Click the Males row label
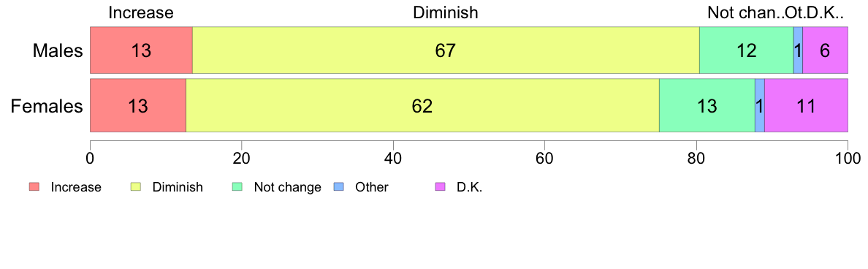Screen dimensions: 868x269 point(58,51)
